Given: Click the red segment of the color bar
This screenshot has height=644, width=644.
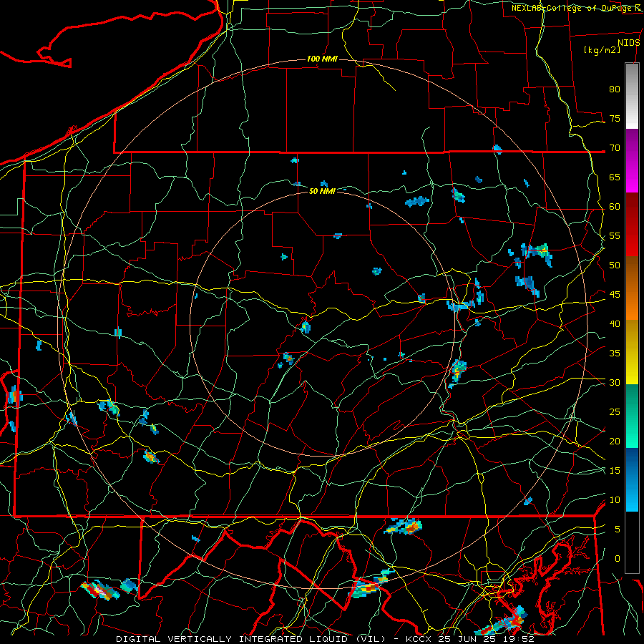Looking at the screenshot, I should pyautogui.click(x=632, y=225).
